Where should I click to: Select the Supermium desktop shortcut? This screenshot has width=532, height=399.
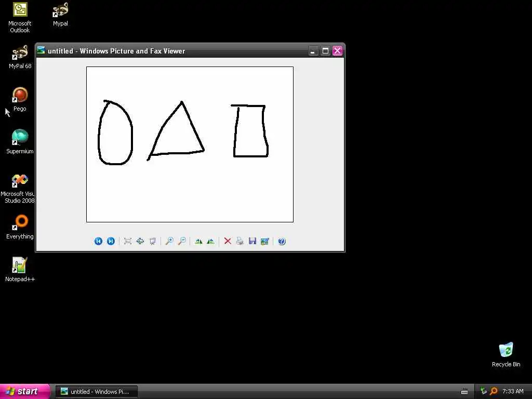(x=20, y=142)
